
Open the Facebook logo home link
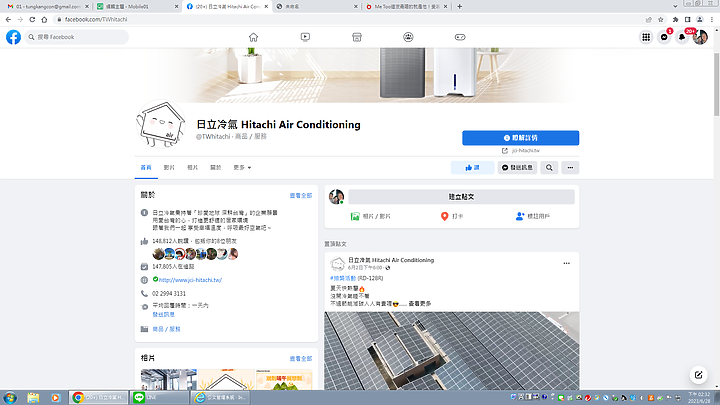tap(13, 37)
